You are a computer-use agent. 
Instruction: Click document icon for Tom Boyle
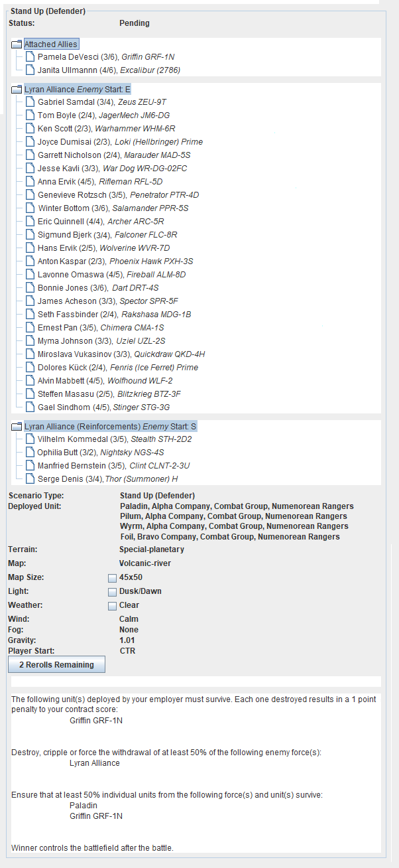(30, 115)
